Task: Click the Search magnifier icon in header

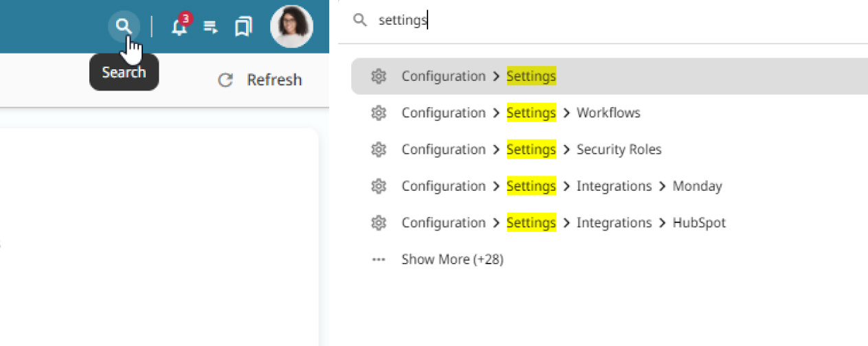Action: click(124, 27)
